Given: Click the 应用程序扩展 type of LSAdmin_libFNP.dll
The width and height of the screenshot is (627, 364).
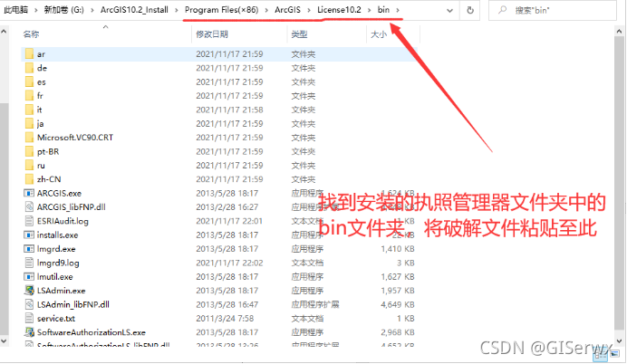Looking at the screenshot, I should pos(315,304).
